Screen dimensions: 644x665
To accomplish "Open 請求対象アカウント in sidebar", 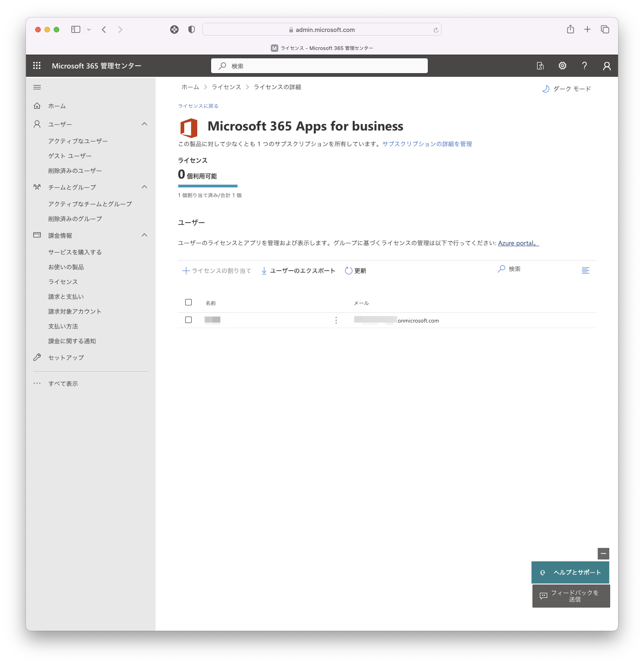I will 75,311.
